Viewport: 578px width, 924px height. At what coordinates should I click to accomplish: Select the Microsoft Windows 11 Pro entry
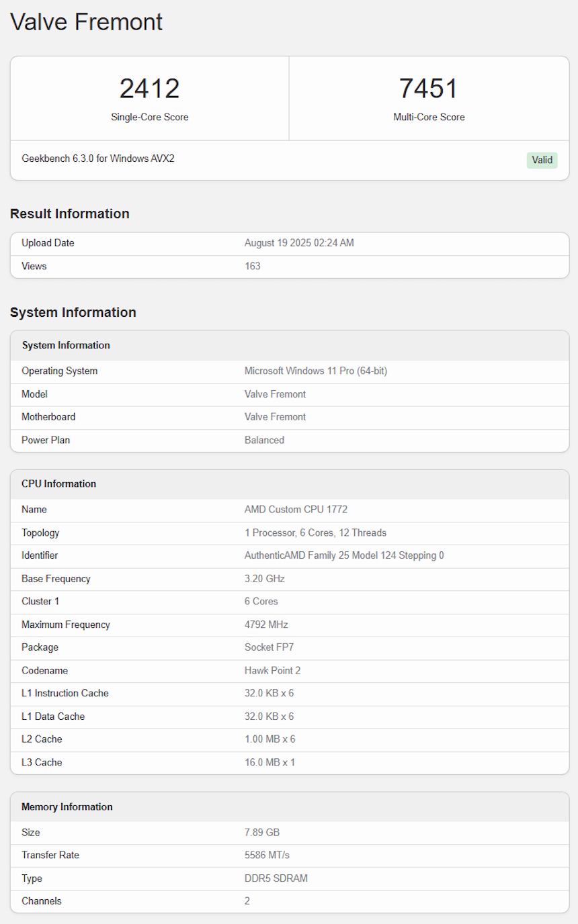point(315,371)
